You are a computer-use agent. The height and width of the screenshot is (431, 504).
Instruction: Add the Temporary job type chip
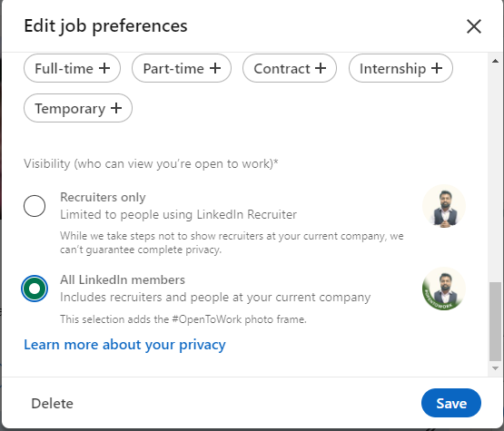pos(78,108)
